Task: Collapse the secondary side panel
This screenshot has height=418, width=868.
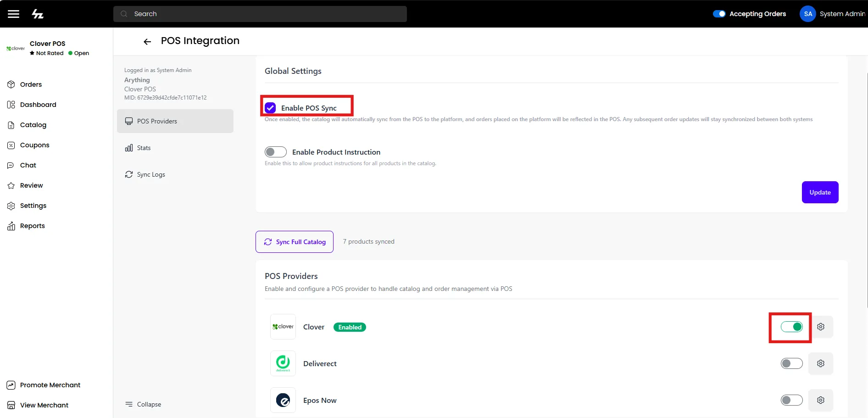Action: point(143,404)
